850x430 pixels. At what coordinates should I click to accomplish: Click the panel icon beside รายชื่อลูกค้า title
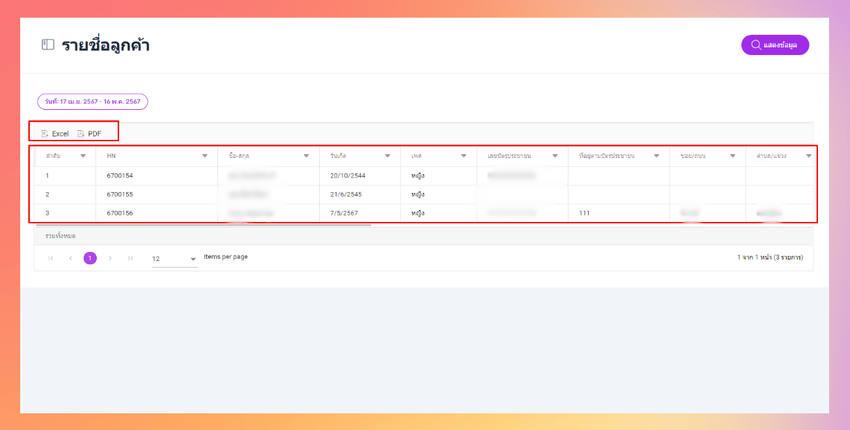[48, 44]
